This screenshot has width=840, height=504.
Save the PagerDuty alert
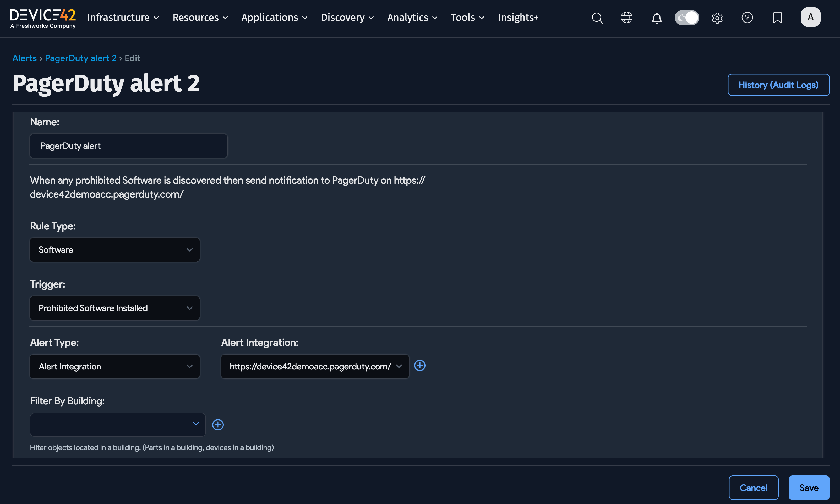click(809, 487)
